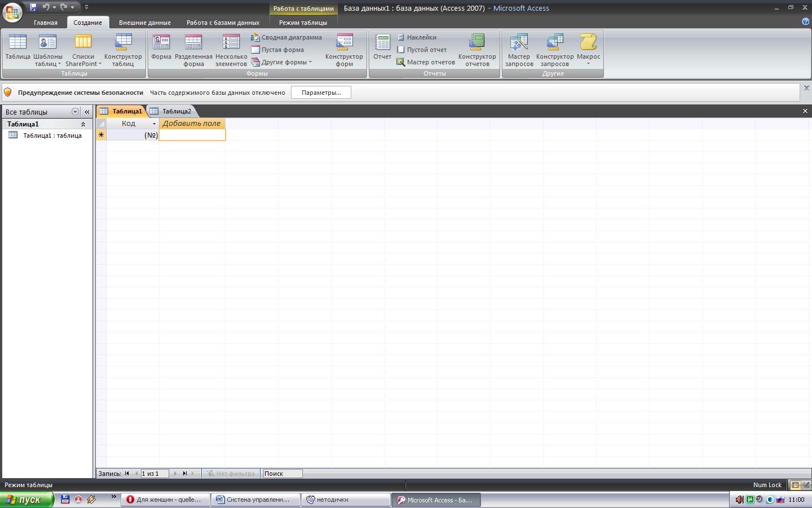Open методички taskbar item

point(346,500)
